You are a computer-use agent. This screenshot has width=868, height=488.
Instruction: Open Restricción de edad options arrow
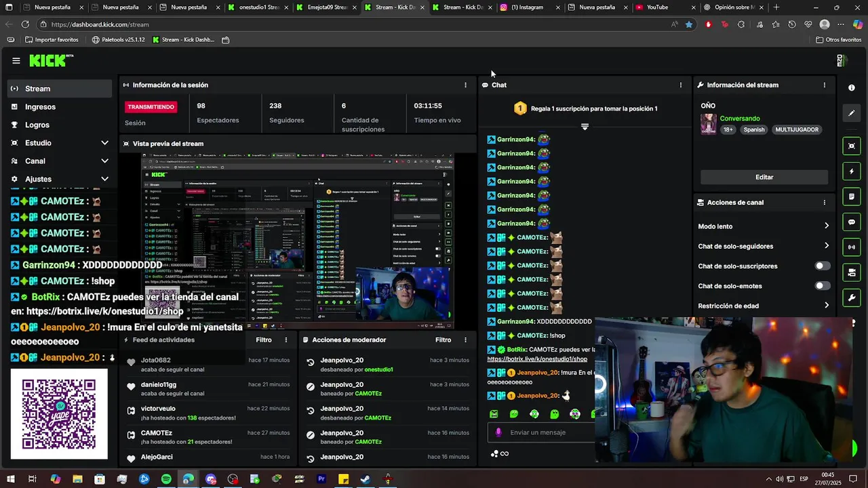click(x=826, y=306)
